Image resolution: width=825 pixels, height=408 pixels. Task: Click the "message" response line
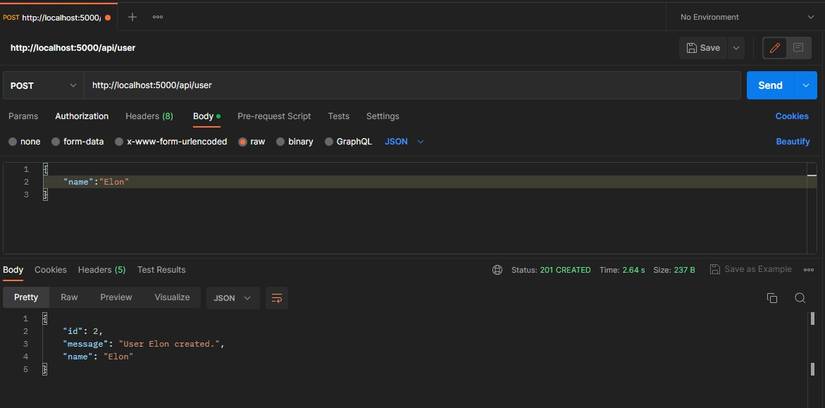pos(144,344)
